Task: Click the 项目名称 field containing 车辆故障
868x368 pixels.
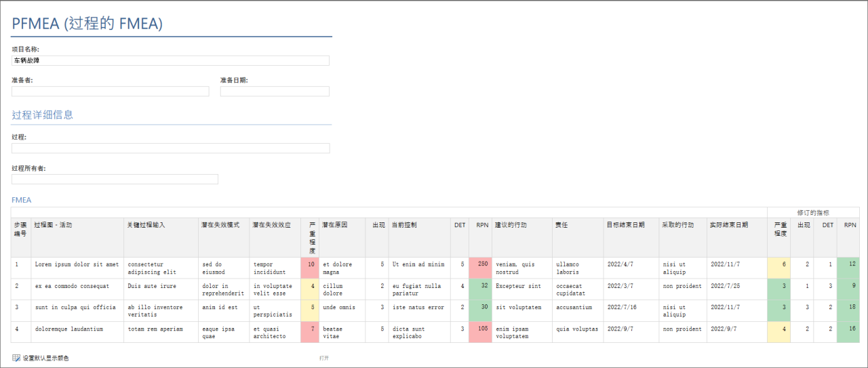Action: tap(170, 60)
